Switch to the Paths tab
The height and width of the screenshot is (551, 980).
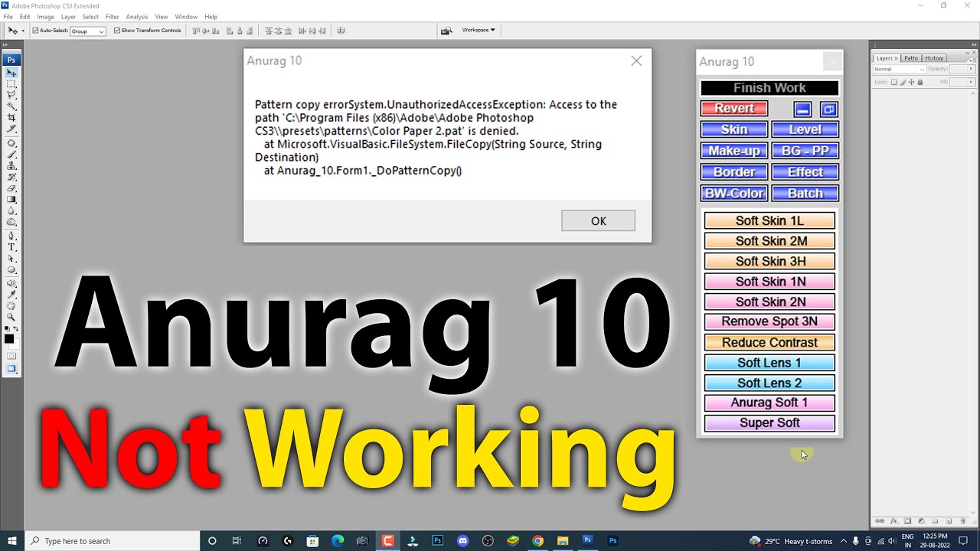[911, 58]
